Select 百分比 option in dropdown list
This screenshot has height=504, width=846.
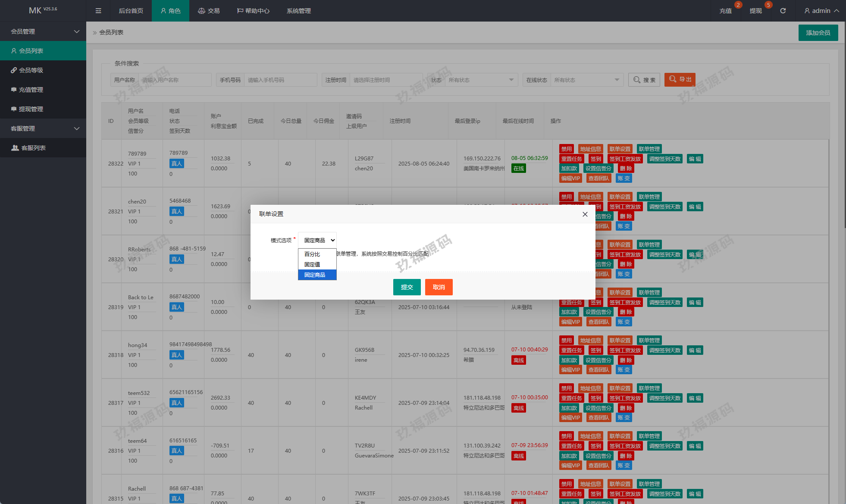312,254
